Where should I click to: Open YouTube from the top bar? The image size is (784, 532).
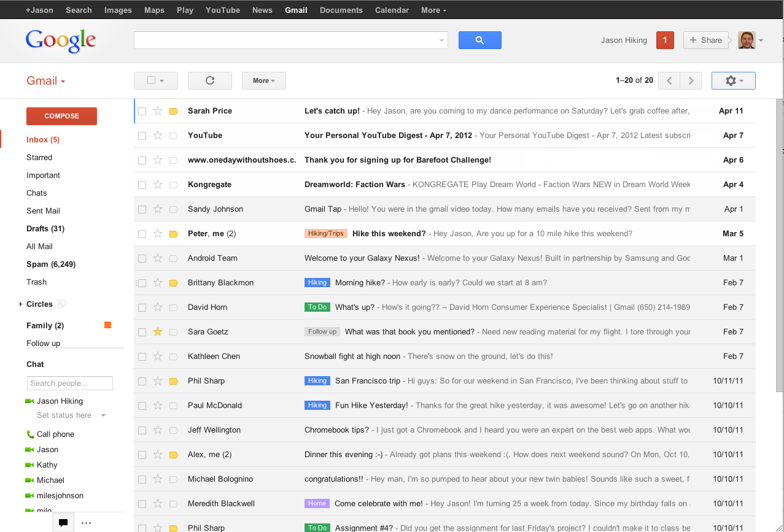click(x=223, y=10)
